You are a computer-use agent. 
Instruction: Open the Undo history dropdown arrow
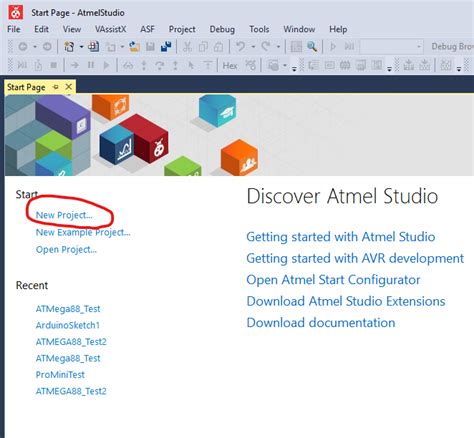[253, 47]
